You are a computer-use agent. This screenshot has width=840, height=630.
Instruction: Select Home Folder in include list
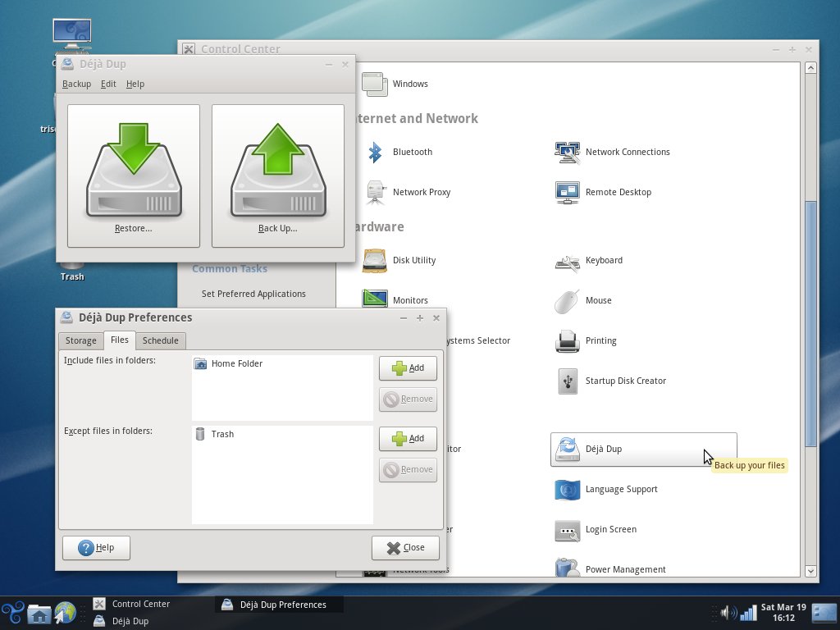[x=282, y=363]
